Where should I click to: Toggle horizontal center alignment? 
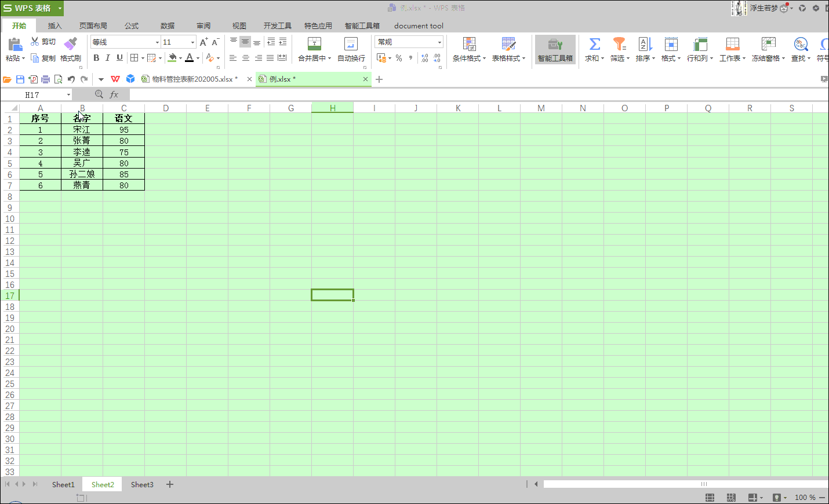click(x=245, y=58)
